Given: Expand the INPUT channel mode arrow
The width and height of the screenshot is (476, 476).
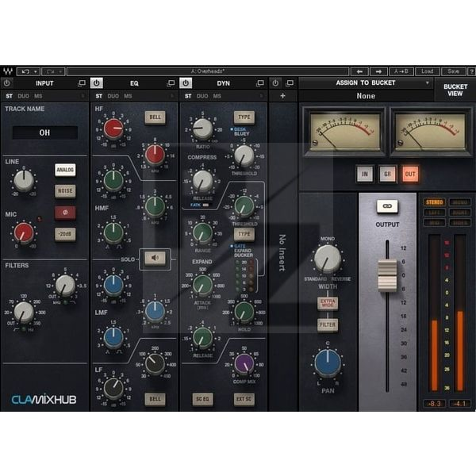Looking at the screenshot, I should point(83,96).
